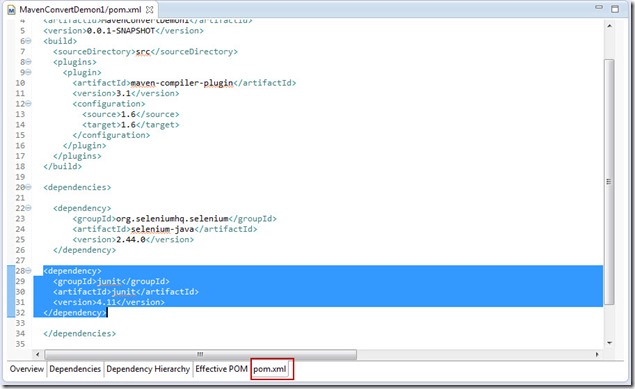Click the 1.6 target value

point(128,125)
